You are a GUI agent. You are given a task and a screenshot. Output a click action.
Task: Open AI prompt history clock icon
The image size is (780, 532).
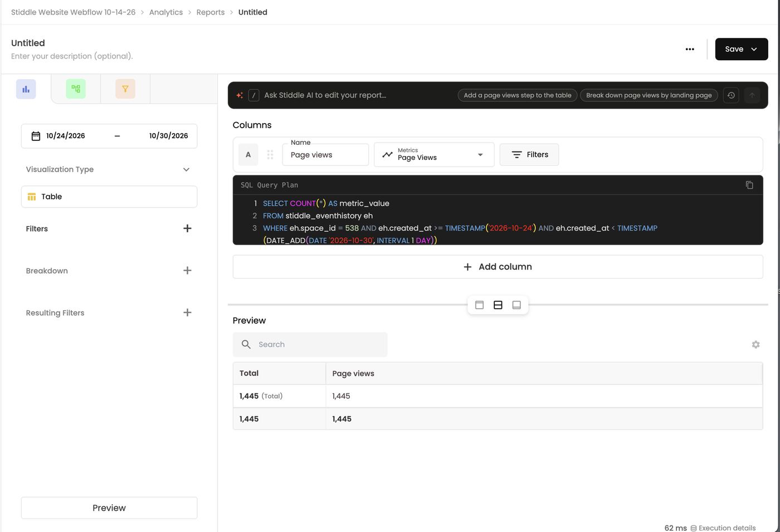tap(731, 95)
